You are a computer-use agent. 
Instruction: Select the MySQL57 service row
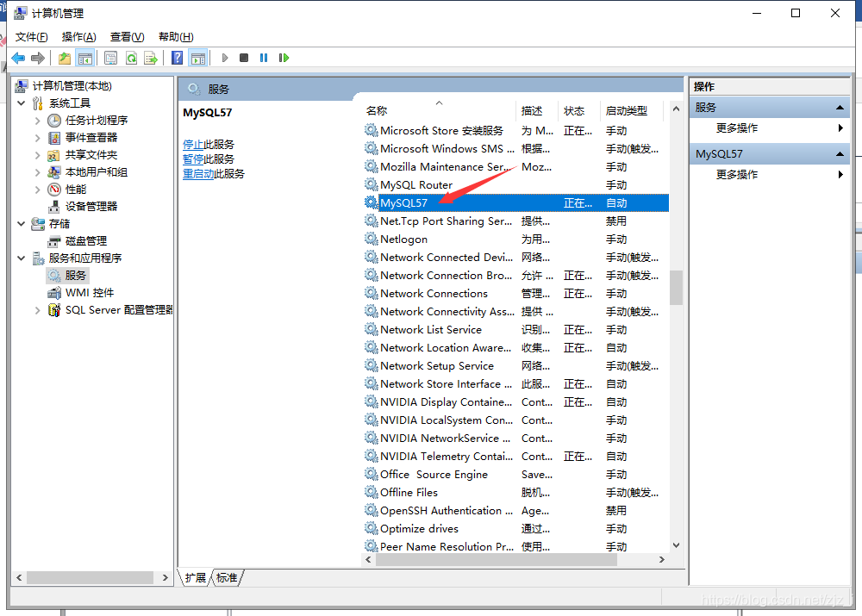(x=515, y=202)
